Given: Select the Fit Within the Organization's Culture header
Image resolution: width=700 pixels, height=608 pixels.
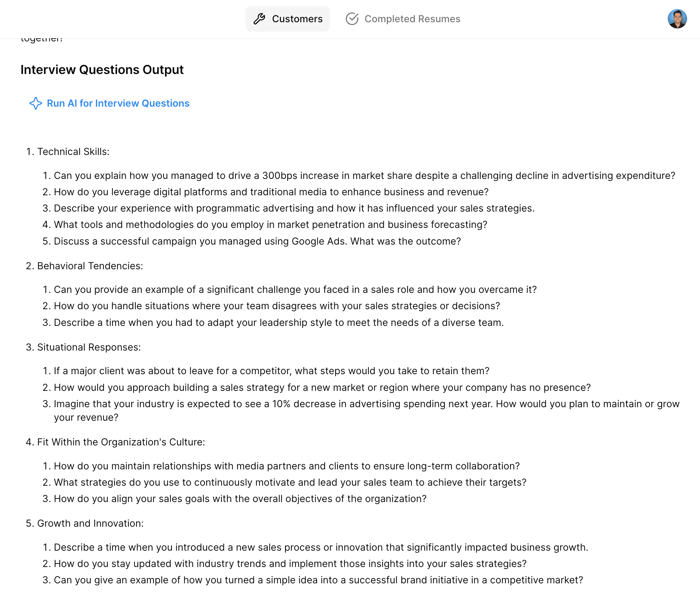Looking at the screenshot, I should tap(115, 442).
